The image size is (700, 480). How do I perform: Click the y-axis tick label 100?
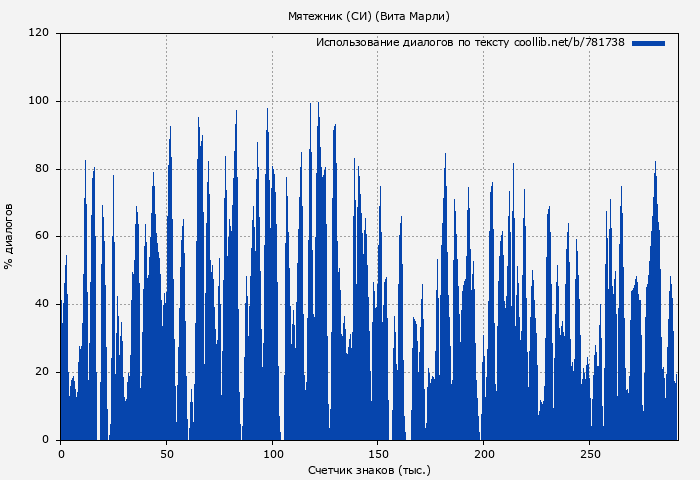[x=39, y=101]
